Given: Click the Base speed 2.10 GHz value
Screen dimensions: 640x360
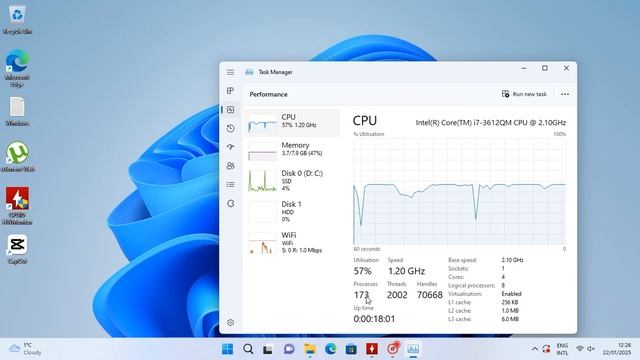Looking at the screenshot, I should (x=512, y=260).
